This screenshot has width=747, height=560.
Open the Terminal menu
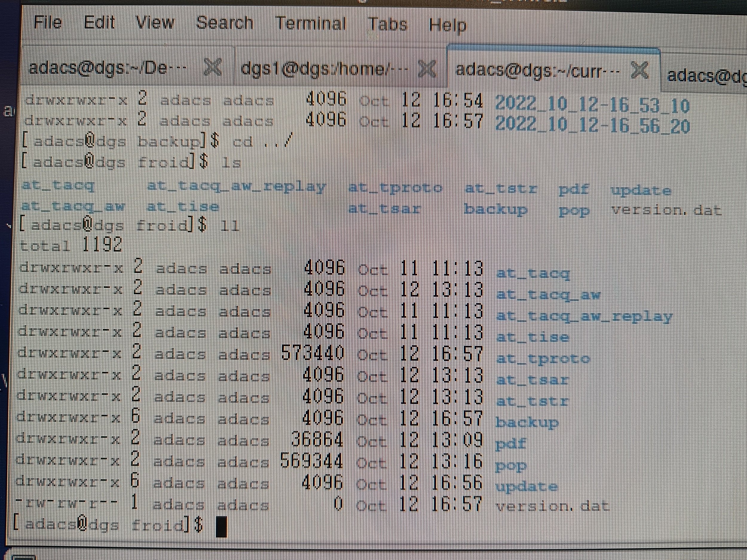point(311,24)
